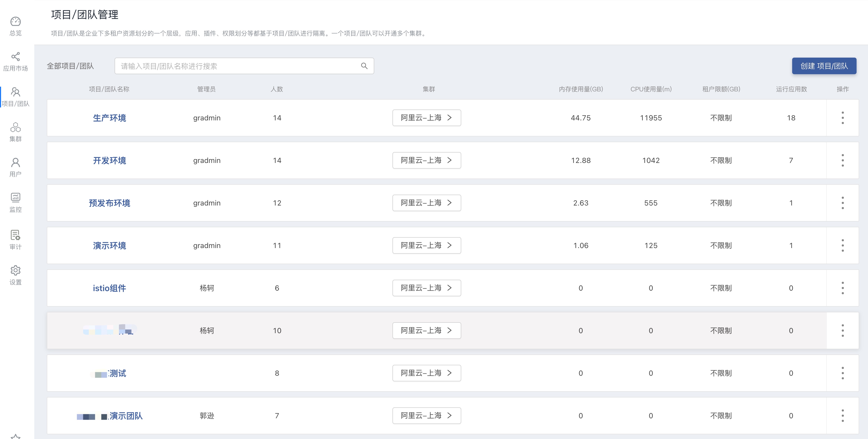Click the search magnifier icon
868x439 pixels.
click(364, 66)
